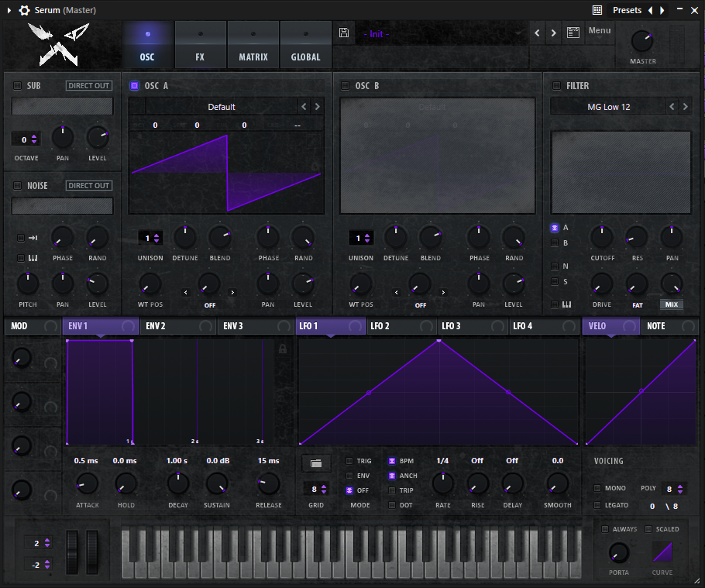Go to previous preset arrow in Serum header
This screenshot has width=705, height=588.
538,33
